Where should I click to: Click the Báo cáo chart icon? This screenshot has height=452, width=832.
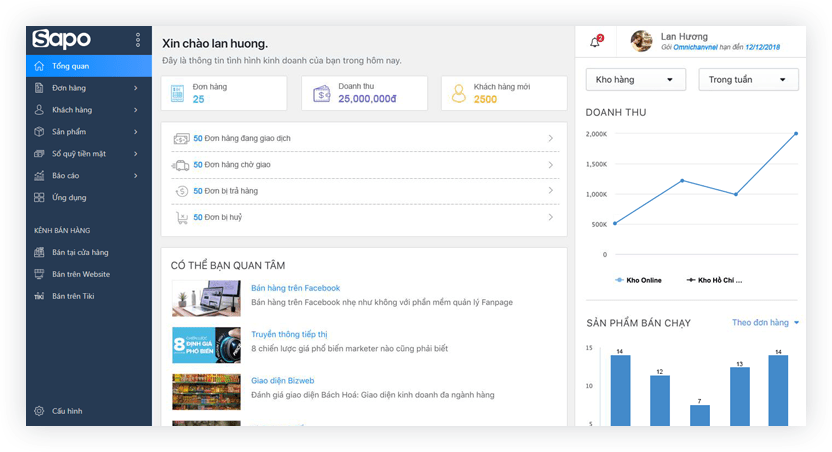[39, 175]
